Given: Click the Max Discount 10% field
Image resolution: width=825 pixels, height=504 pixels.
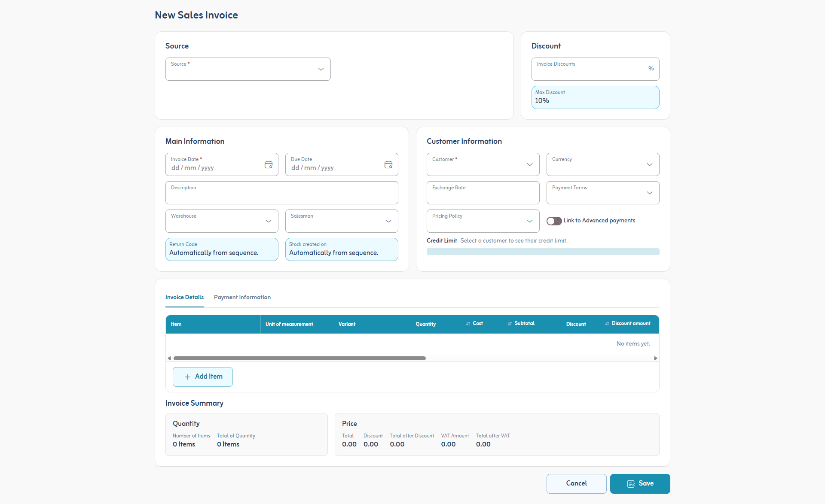Looking at the screenshot, I should click(x=595, y=97).
